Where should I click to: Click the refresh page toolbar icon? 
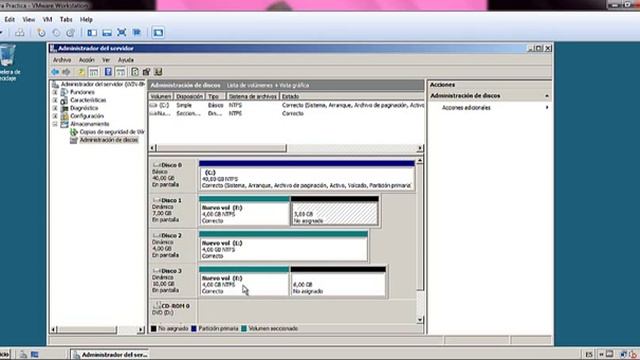pos(135,72)
